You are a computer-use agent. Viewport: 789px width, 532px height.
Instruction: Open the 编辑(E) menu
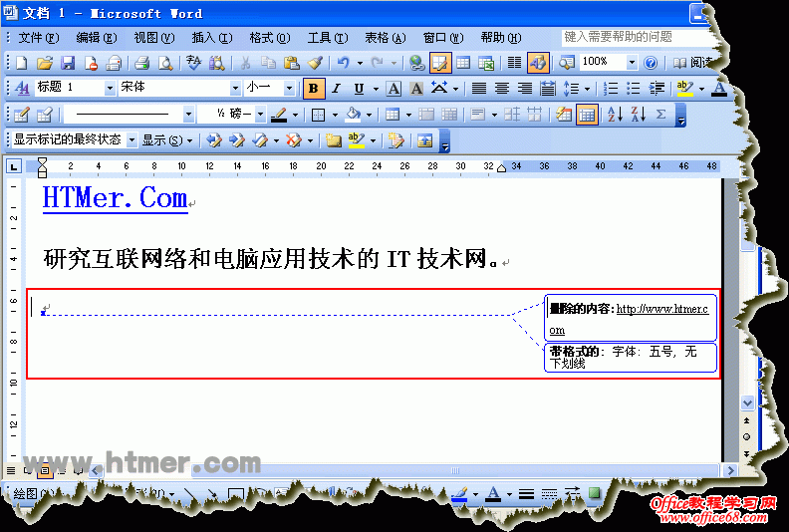click(x=96, y=38)
